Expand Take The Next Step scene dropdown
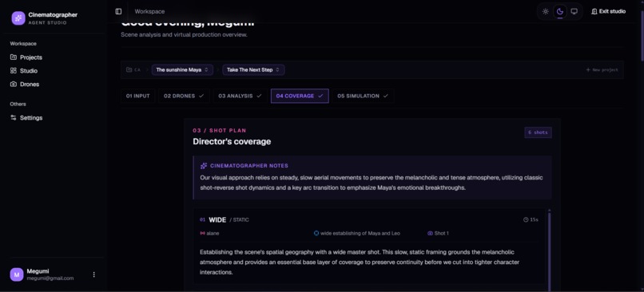The width and height of the screenshot is (644, 292). [253, 69]
